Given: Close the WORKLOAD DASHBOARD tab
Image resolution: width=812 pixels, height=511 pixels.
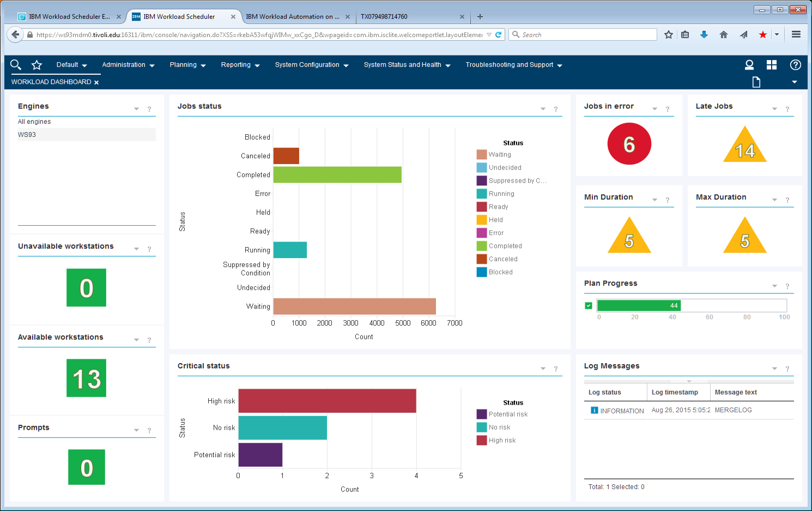Looking at the screenshot, I should point(96,82).
